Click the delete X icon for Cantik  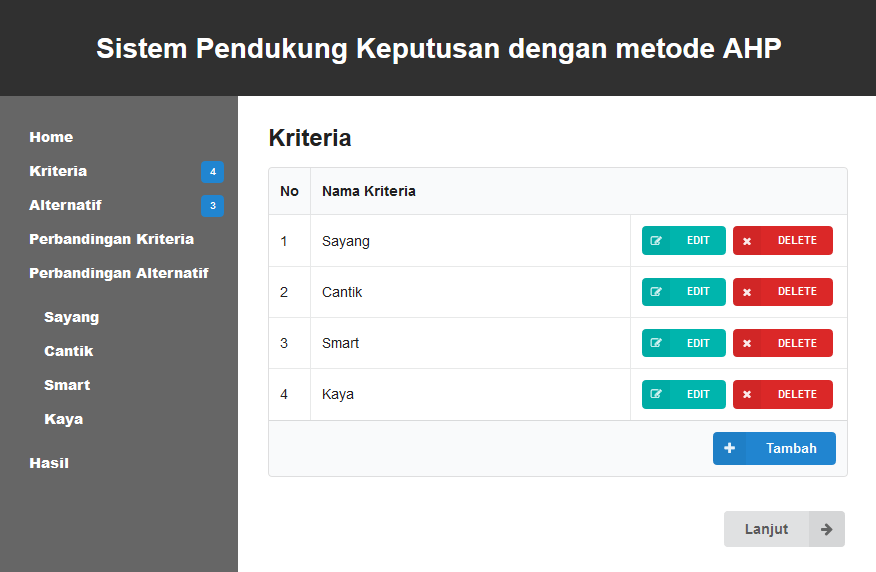tap(747, 292)
